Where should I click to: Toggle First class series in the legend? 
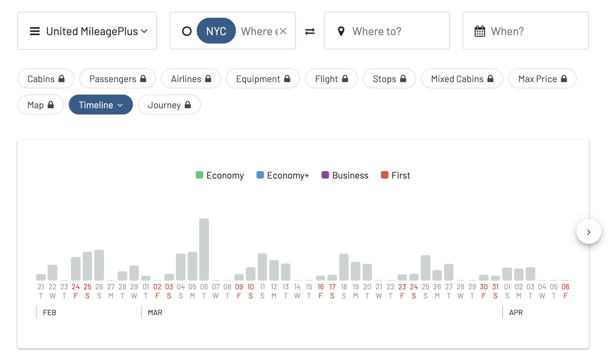coord(396,175)
